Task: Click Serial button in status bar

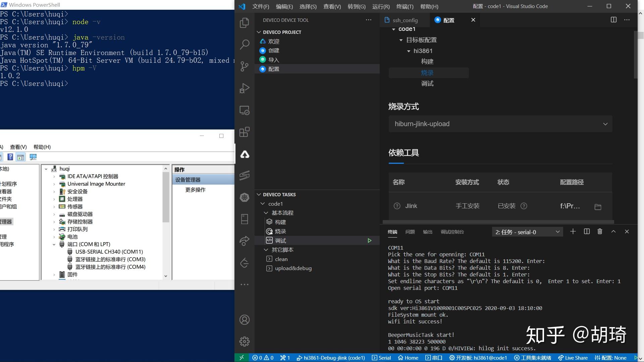Action: (381, 358)
